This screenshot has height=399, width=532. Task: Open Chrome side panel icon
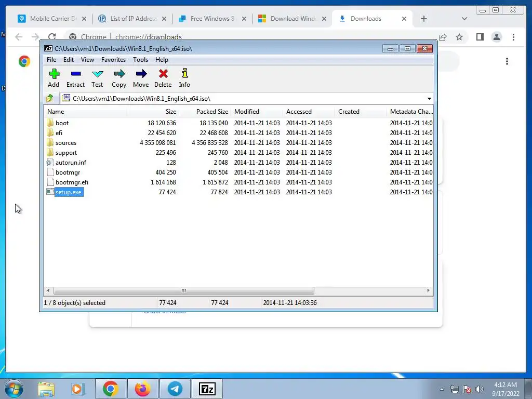click(x=480, y=37)
